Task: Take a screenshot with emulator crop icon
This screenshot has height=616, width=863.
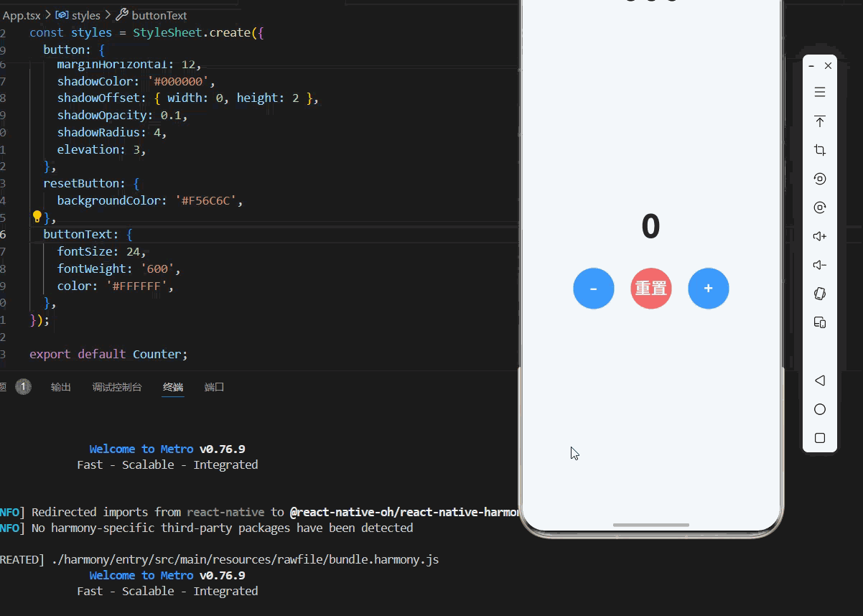Action: tap(820, 150)
